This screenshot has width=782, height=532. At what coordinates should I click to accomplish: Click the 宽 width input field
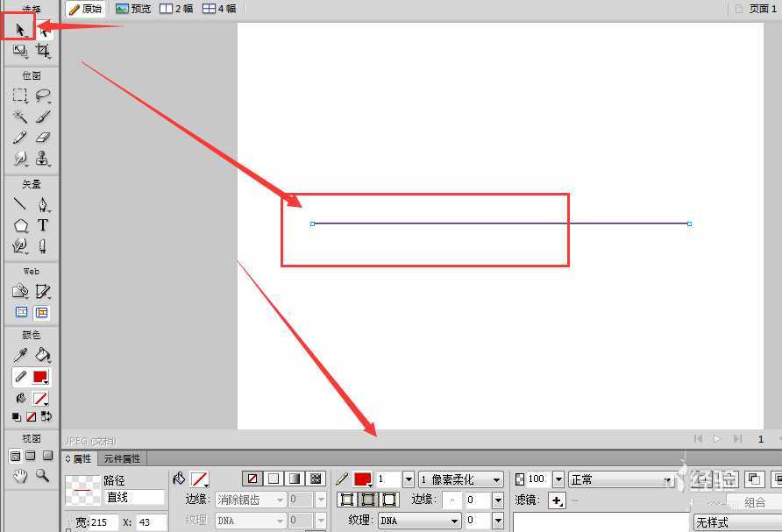103,522
